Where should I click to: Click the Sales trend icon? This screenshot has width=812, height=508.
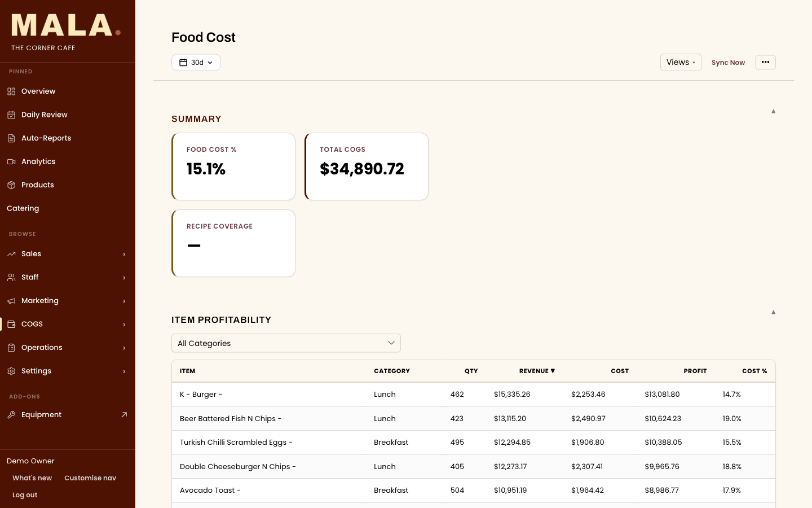tap(11, 254)
